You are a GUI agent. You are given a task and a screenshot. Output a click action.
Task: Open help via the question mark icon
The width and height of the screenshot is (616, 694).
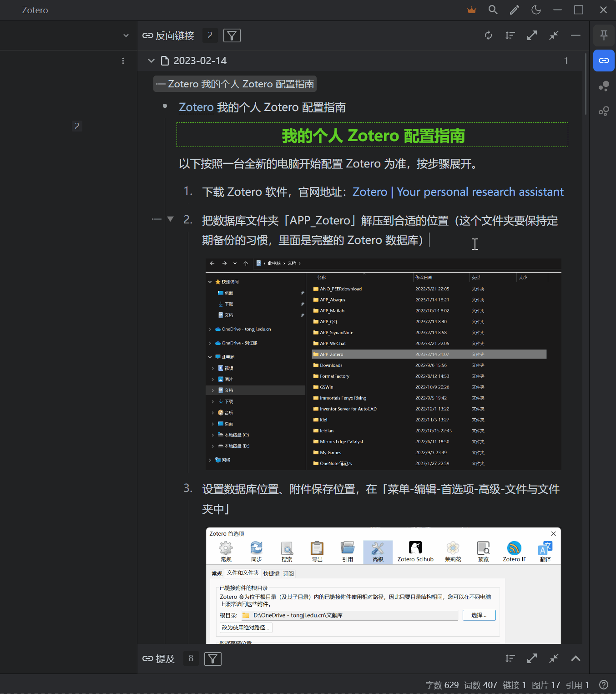coord(604,684)
